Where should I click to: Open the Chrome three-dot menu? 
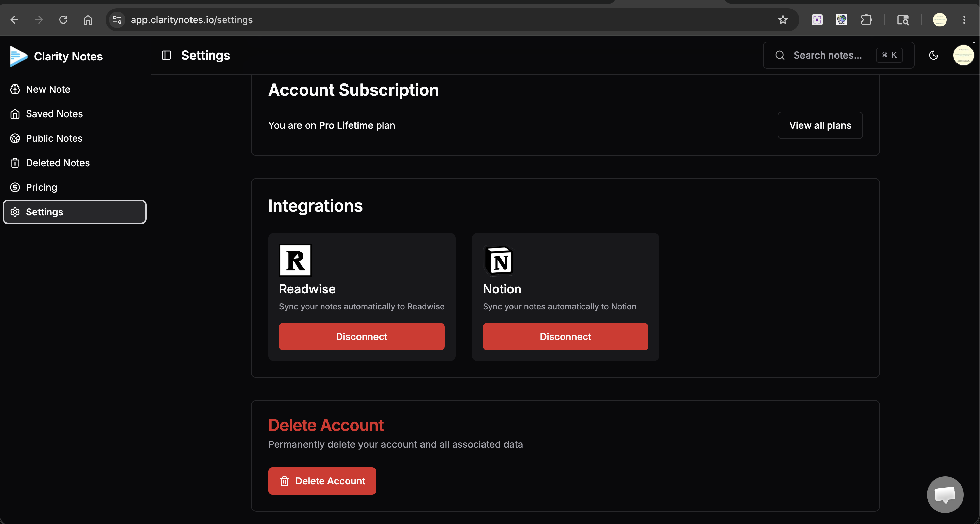[964, 20]
